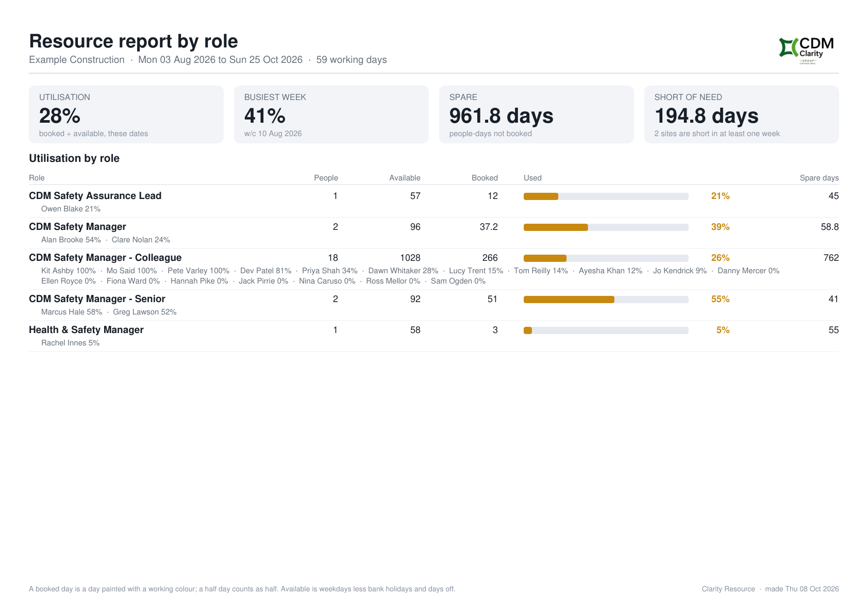Click 'Greg Lawson 52%' person entry
The image size is (868, 614).
(x=145, y=312)
